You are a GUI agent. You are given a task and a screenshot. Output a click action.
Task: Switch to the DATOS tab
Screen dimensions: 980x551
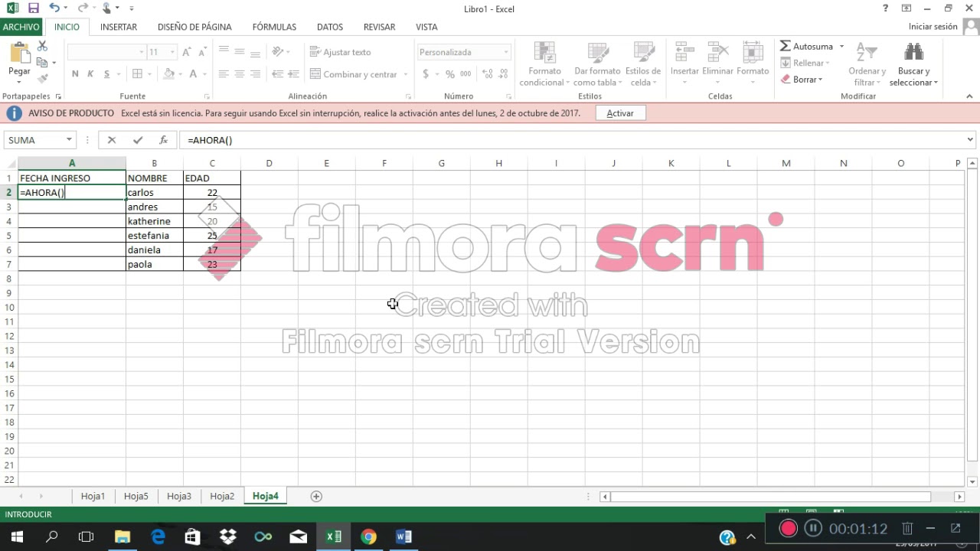pos(330,27)
